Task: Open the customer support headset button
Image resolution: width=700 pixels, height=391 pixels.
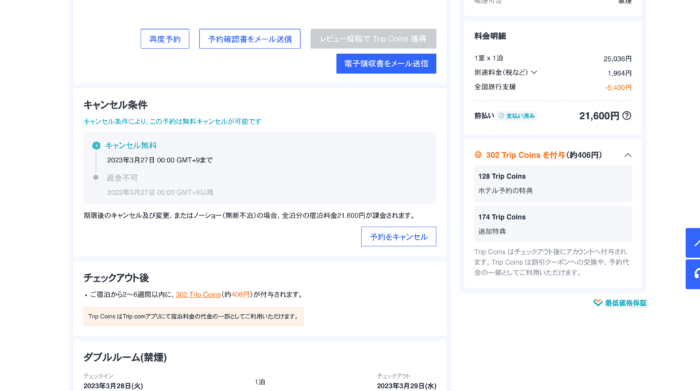Action: click(x=694, y=274)
